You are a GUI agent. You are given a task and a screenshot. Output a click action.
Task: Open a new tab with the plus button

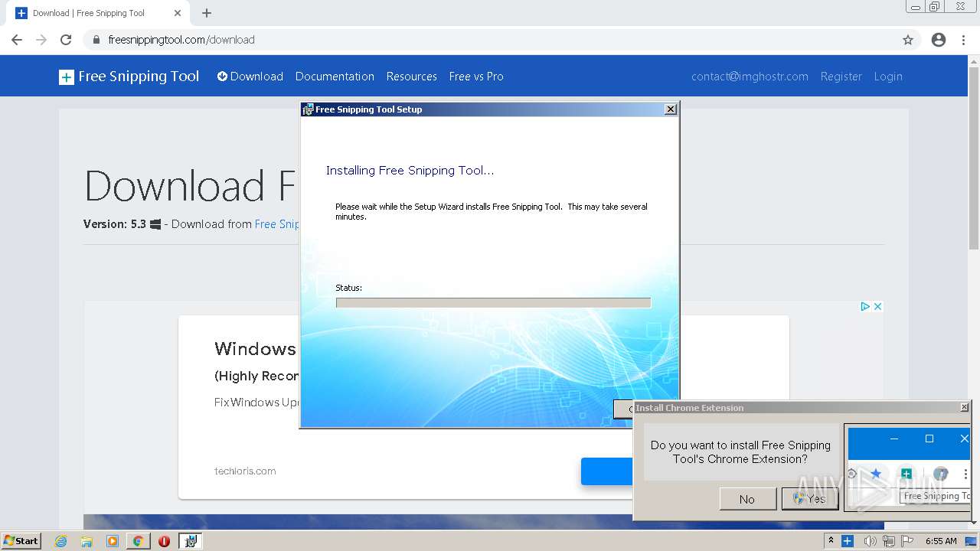pos(207,13)
